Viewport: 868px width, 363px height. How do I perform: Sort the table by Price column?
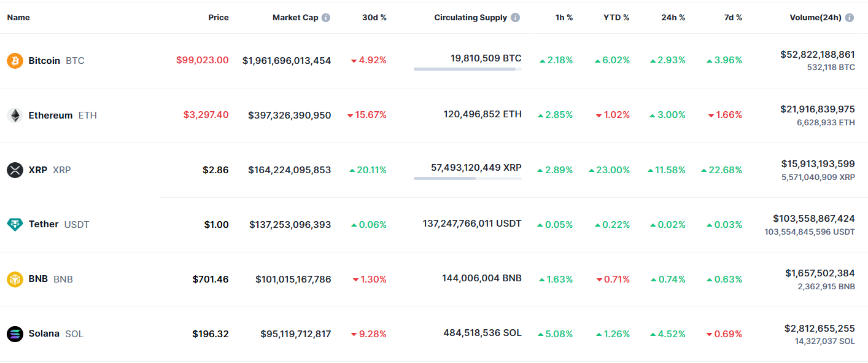(x=219, y=17)
